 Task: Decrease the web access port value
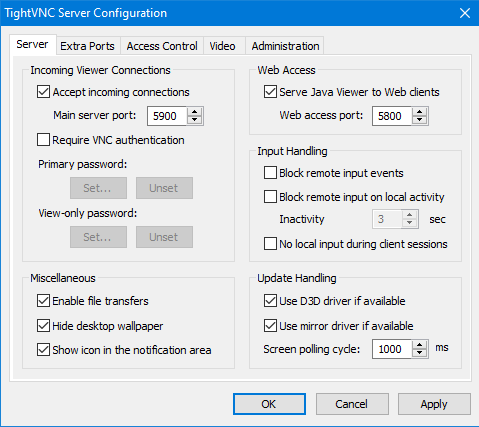click(x=419, y=120)
